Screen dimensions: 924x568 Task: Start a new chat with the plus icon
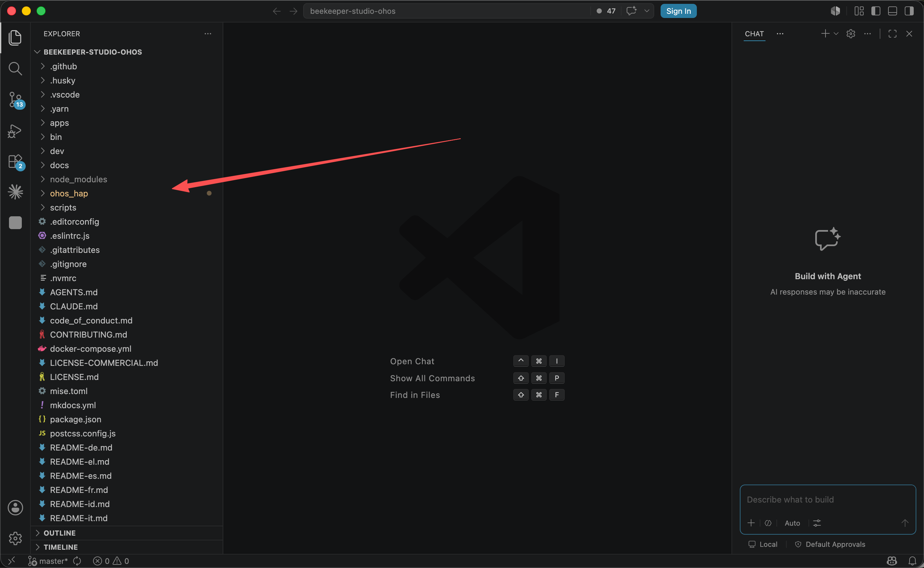825,34
